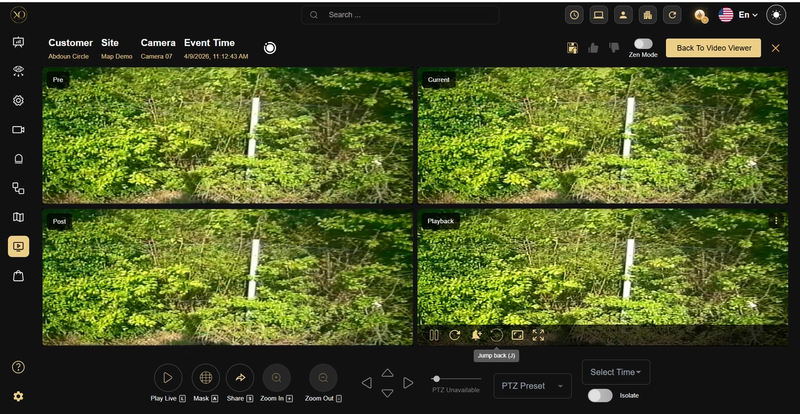Open the camera icon in sidebar
This screenshot has width=800, height=414.
tap(18, 130)
